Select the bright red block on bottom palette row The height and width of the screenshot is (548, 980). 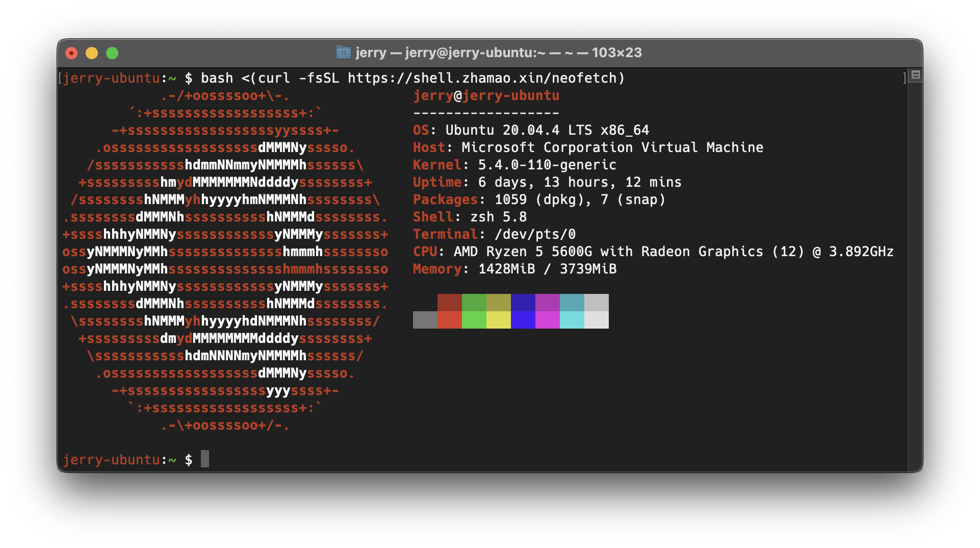pos(449,320)
